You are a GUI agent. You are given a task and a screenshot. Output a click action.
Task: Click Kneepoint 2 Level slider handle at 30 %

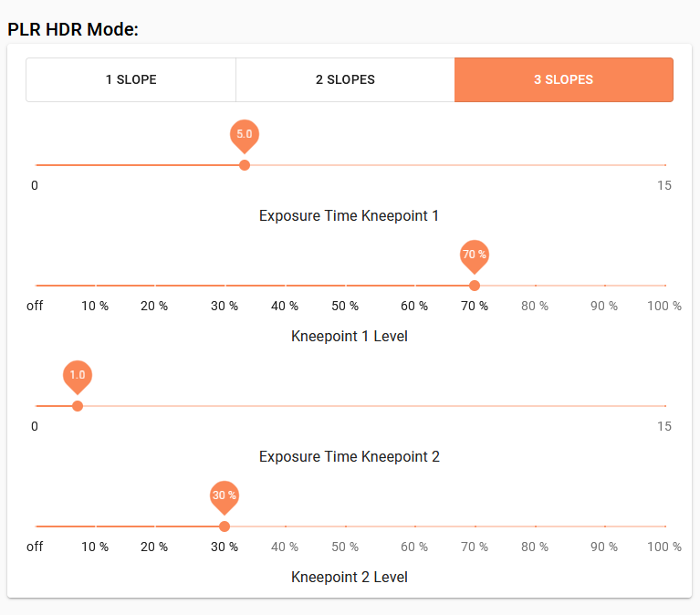[x=225, y=526]
